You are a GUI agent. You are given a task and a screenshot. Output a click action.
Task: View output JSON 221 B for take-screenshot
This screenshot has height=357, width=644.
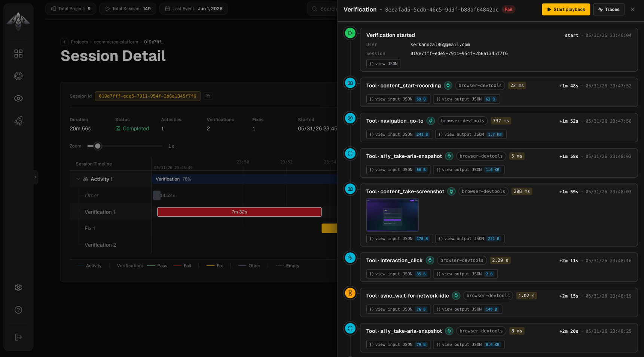[x=470, y=238]
